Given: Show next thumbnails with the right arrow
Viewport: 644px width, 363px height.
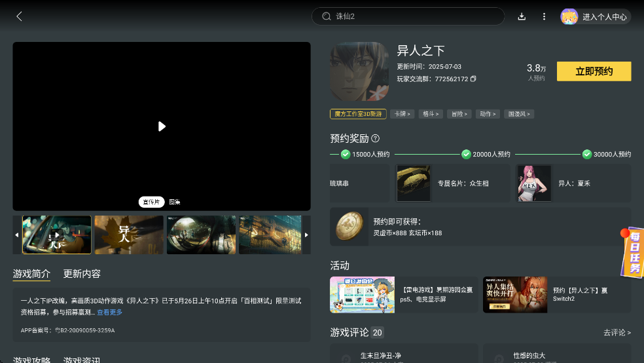Looking at the screenshot, I should 306,235.
